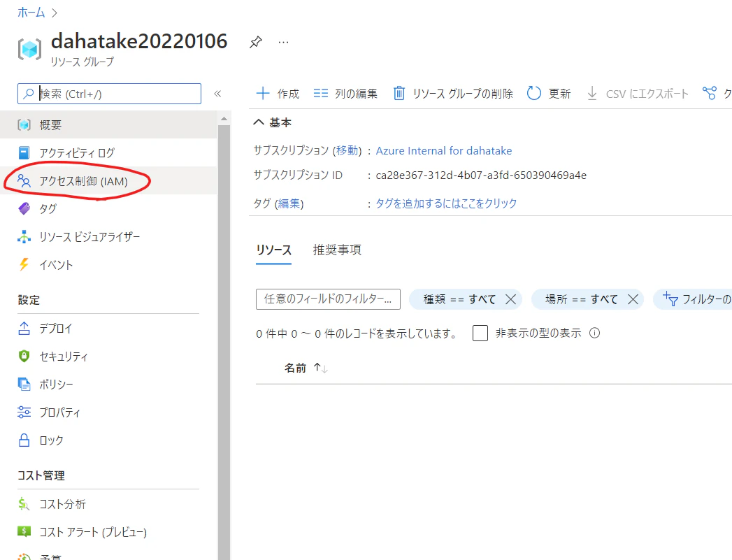Click the 移動 link next to サブスクリプション

click(347, 150)
